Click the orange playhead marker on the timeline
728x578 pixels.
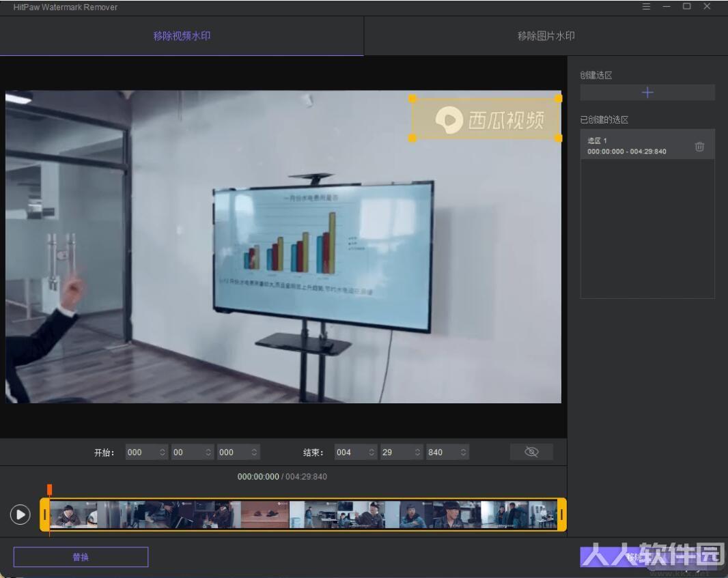[x=49, y=489]
